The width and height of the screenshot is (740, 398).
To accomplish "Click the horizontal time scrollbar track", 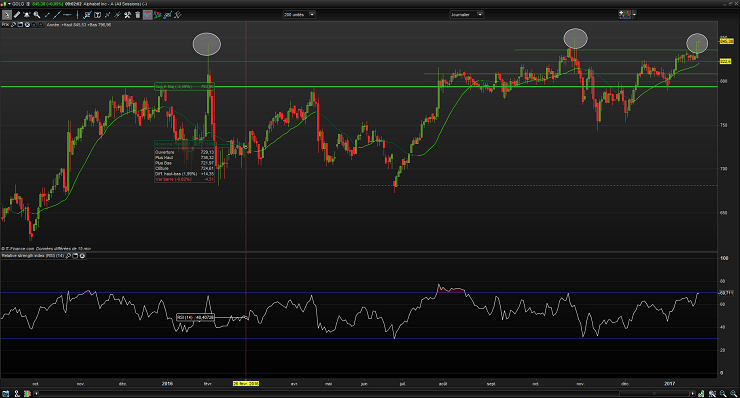I will point(363,394).
